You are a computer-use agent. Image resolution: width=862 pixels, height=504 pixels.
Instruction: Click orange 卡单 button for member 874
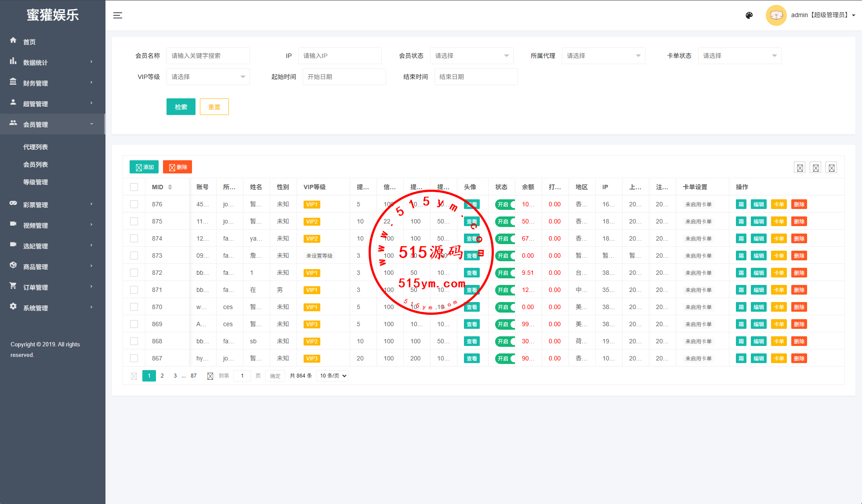pos(779,239)
